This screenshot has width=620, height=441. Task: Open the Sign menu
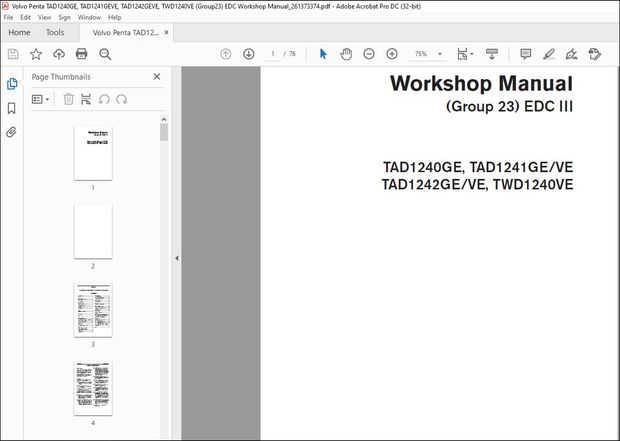[64, 17]
